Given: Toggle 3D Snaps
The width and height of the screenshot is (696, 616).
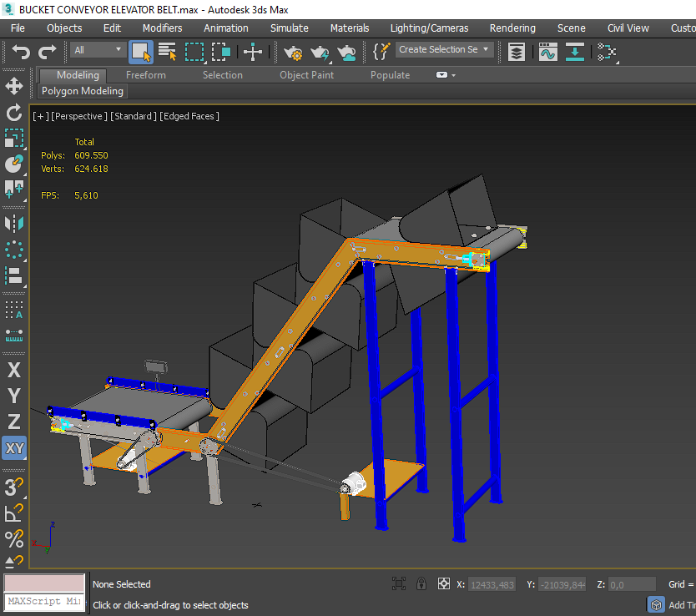Looking at the screenshot, I should click(13, 487).
